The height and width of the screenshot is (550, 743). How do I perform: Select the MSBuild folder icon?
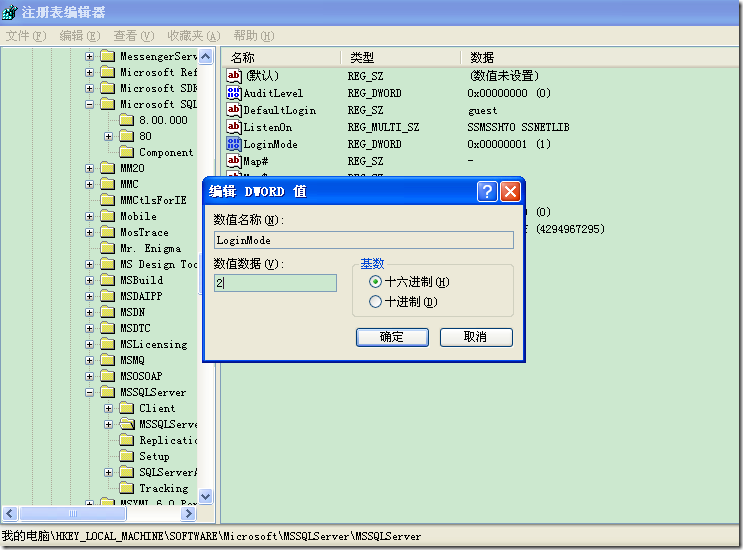tap(108, 280)
